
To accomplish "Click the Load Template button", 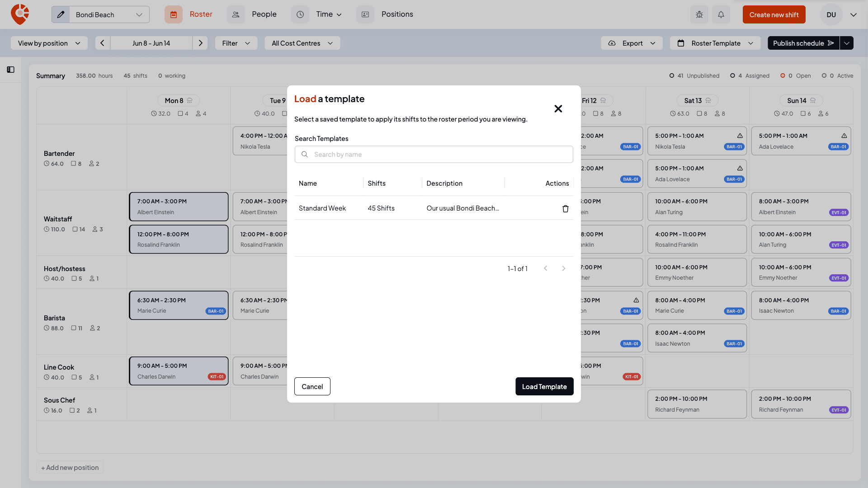I will tap(544, 386).
